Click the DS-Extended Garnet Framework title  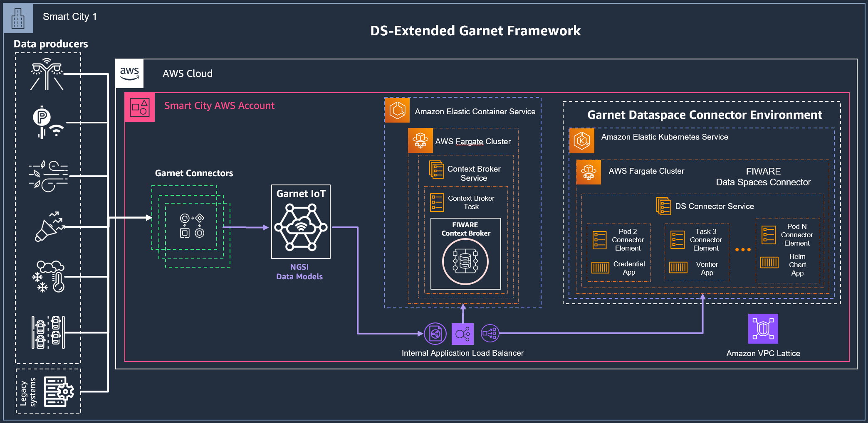pos(475,31)
